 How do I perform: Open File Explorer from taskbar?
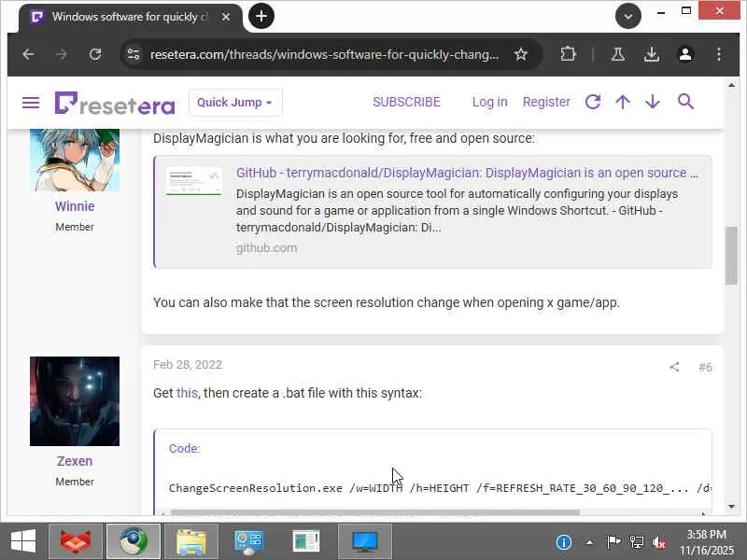pyautogui.click(x=191, y=541)
